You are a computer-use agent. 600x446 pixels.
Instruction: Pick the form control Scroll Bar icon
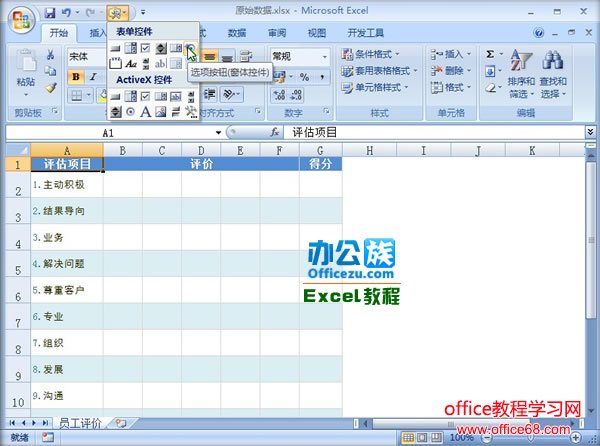point(146,63)
